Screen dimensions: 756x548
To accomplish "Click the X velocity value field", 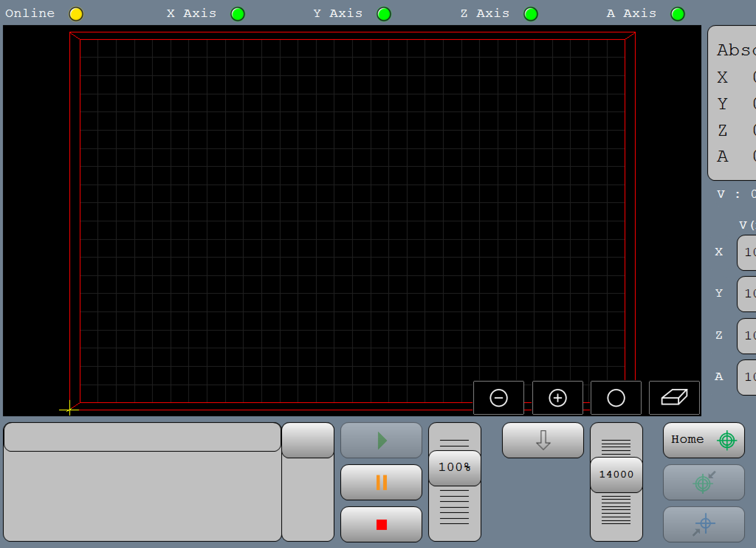I will tap(747, 252).
